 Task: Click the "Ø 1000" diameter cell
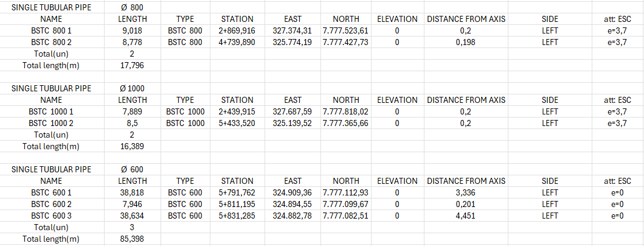132,88
